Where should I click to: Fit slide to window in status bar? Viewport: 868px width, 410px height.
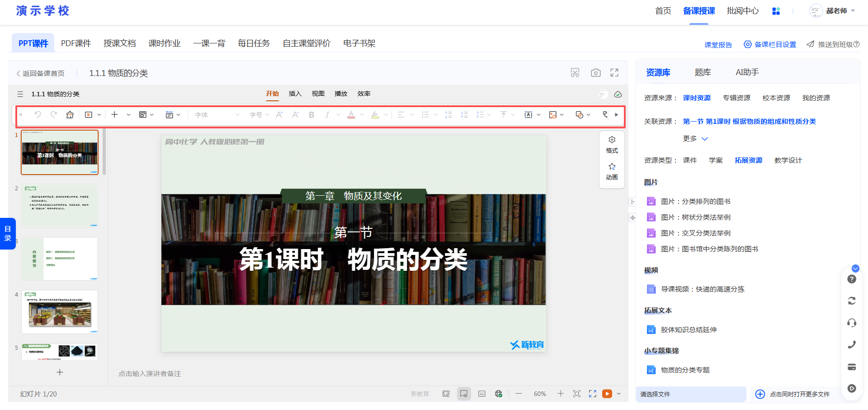tap(577, 394)
